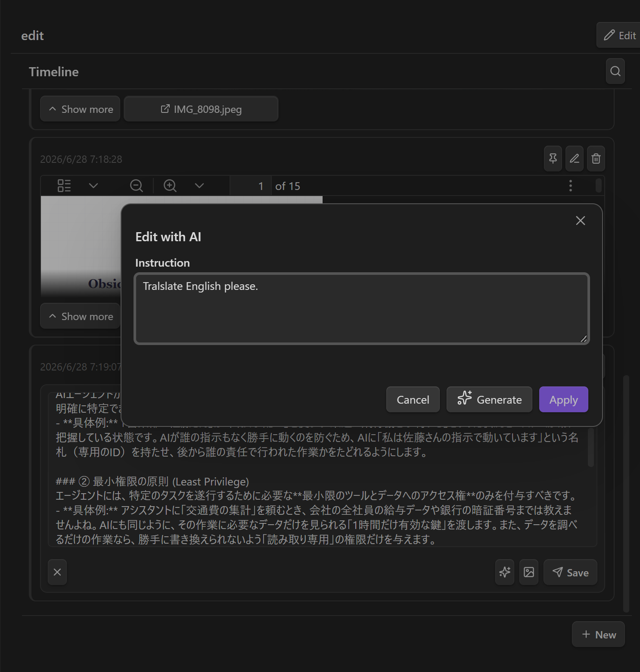Viewport: 640px width, 672px height.
Task: Zoom out in the PDF viewer
Action: click(137, 186)
